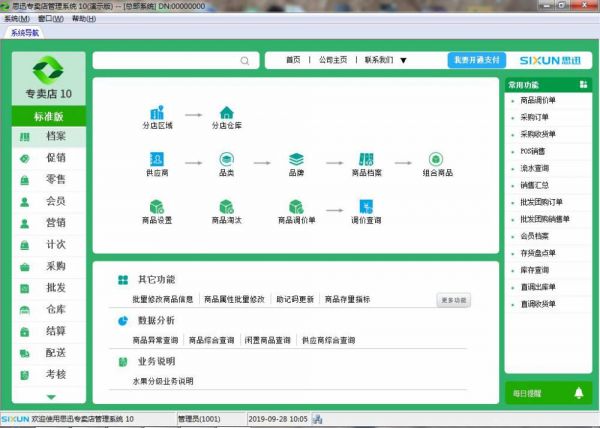
Task: Open the 组合商品 icon
Action: pos(436,159)
